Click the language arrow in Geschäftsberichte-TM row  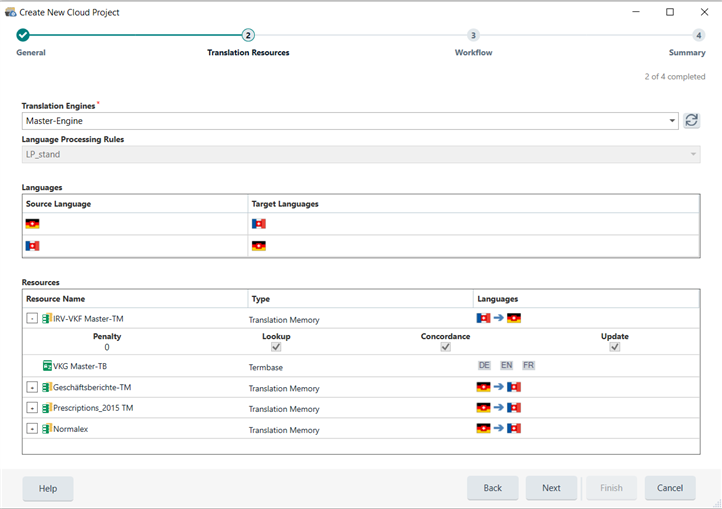(x=499, y=387)
